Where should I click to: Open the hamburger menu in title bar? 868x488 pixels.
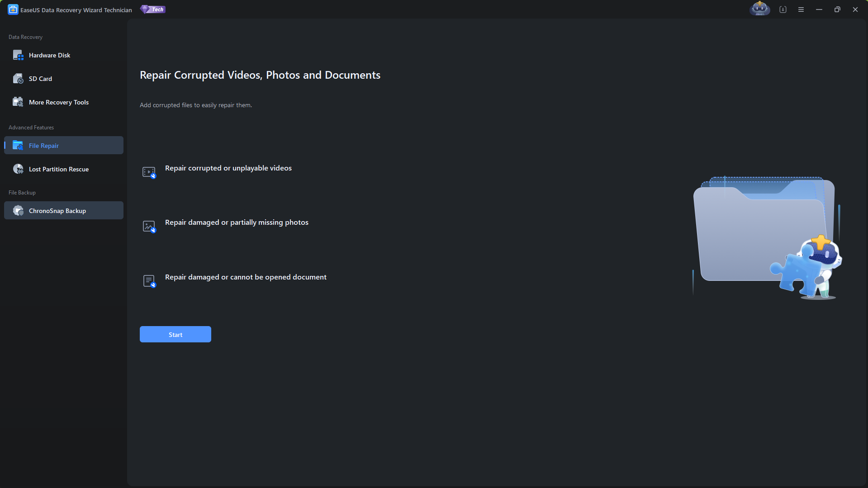pos(801,9)
